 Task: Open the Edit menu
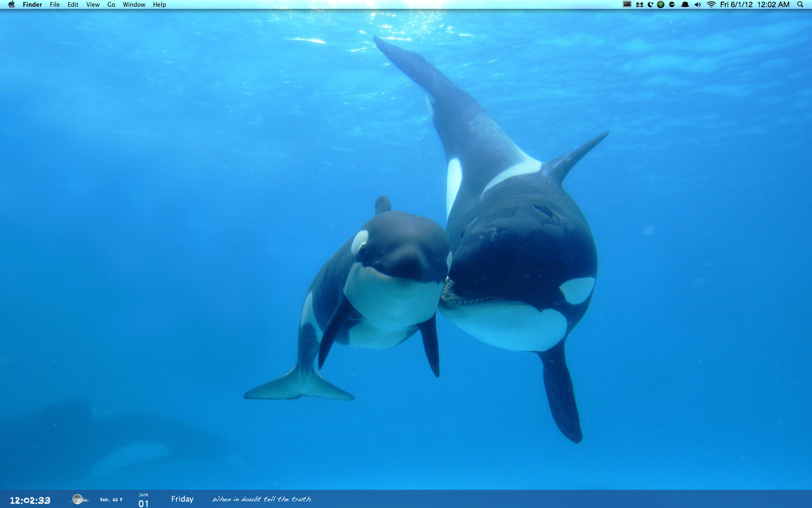tap(73, 5)
